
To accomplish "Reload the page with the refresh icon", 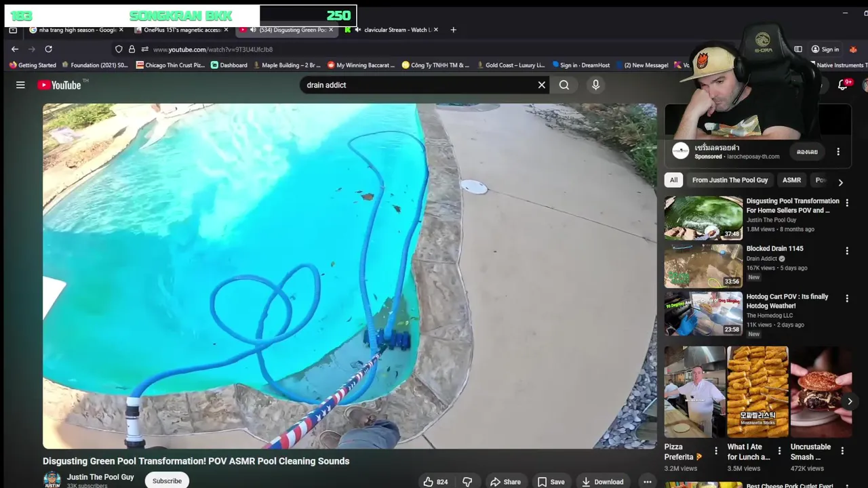I will (x=48, y=49).
